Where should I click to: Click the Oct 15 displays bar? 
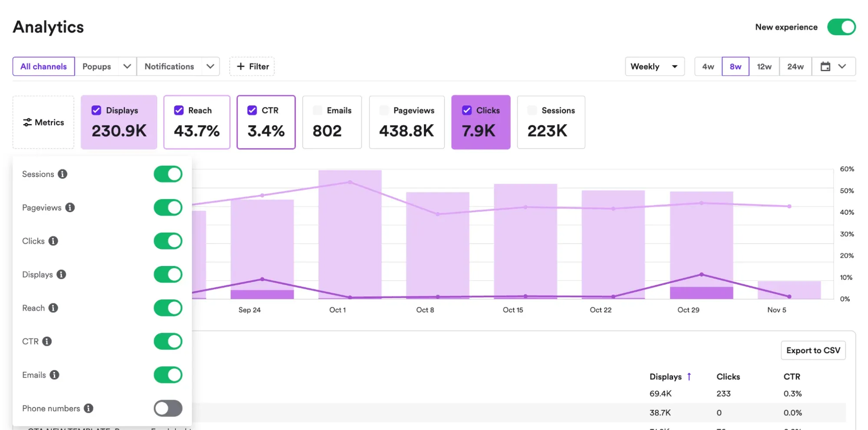525,241
